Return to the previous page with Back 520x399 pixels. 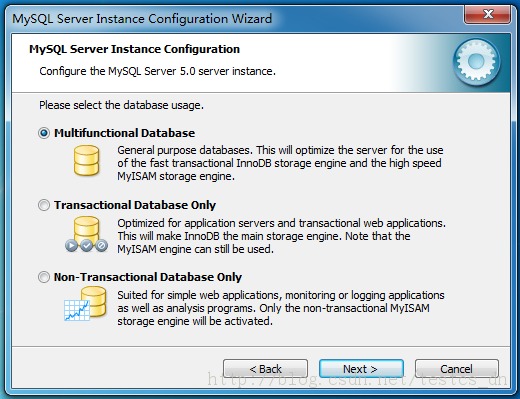pyautogui.click(x=265, y=369)
